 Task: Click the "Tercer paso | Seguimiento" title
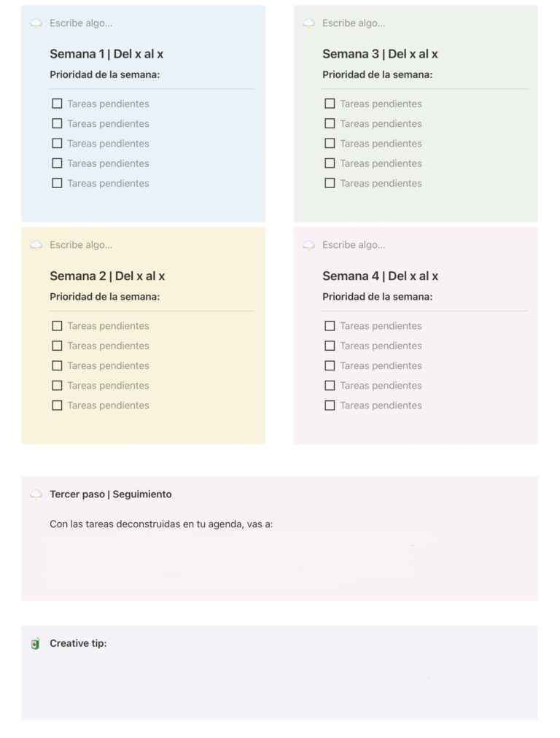(111, 494)
